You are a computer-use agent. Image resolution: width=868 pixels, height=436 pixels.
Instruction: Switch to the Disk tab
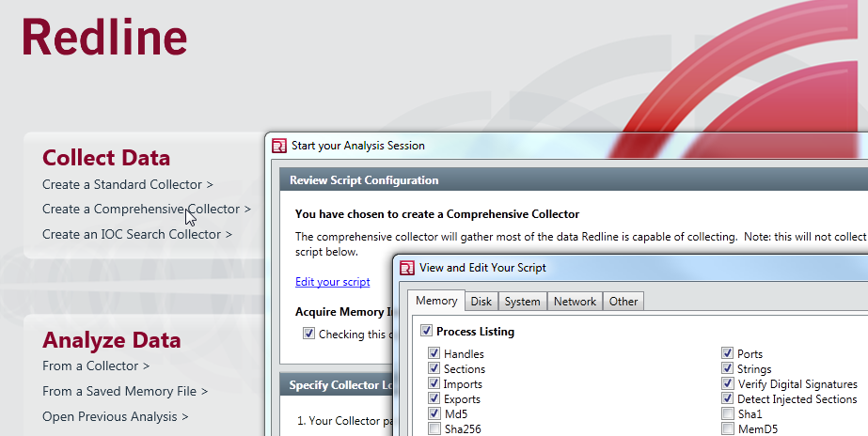pos(481,302)
